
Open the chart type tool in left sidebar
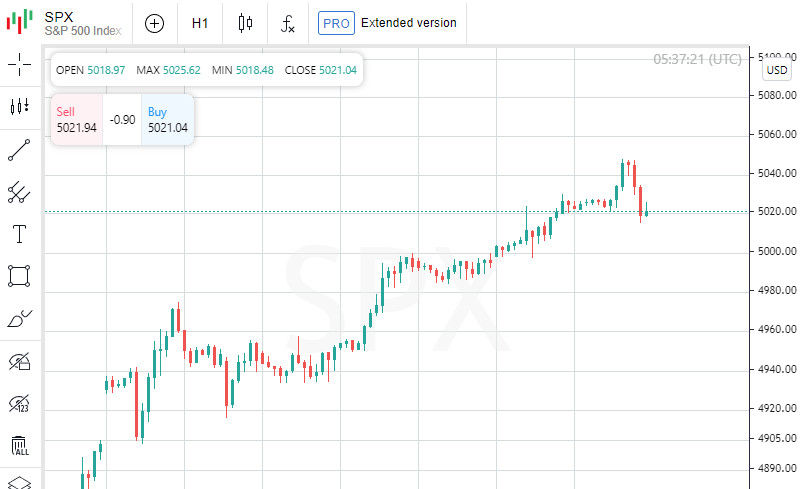[x=19, y=107]
